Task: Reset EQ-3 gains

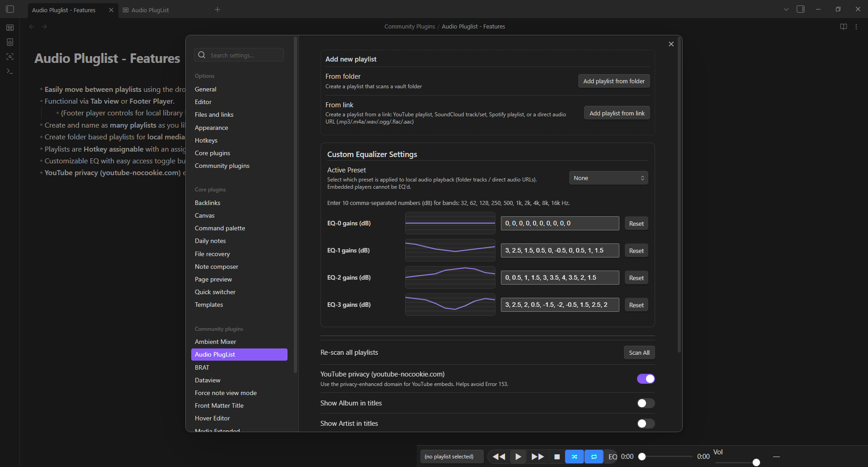Action: tap(637, 305)
